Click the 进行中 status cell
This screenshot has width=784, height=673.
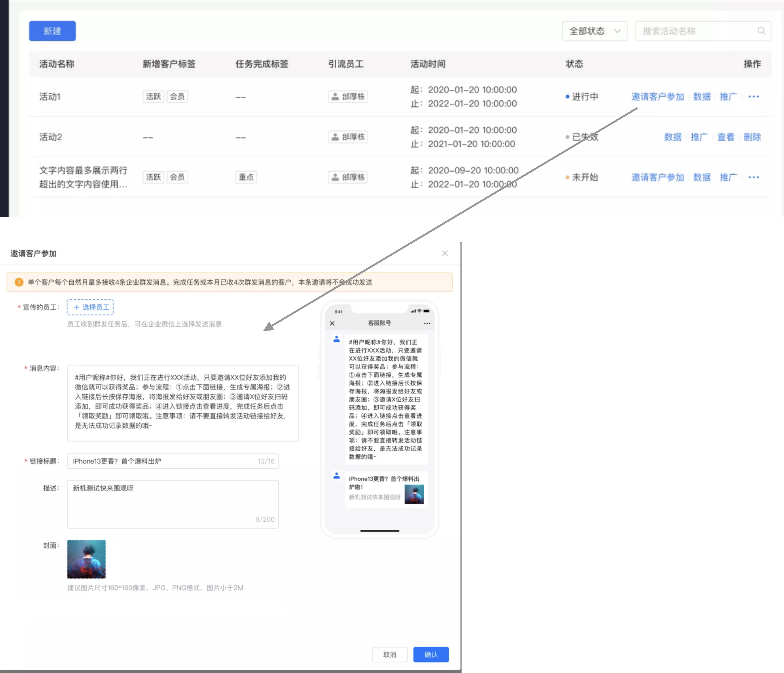pos(582,97)
